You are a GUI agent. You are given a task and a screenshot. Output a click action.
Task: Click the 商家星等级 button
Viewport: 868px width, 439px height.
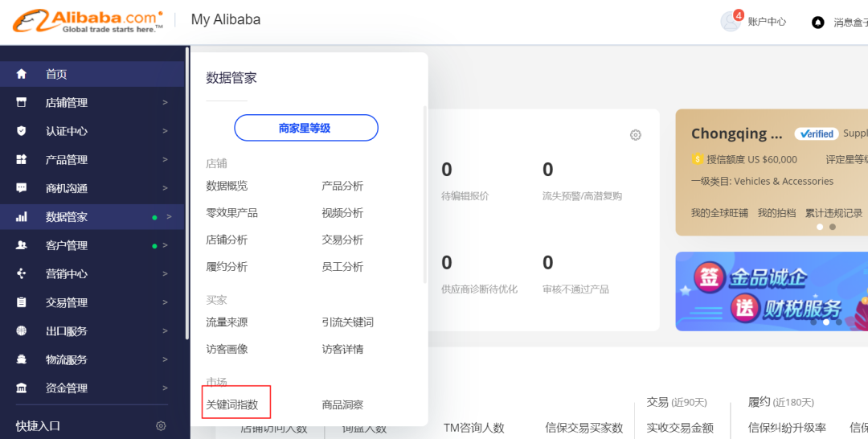[305, 128]
